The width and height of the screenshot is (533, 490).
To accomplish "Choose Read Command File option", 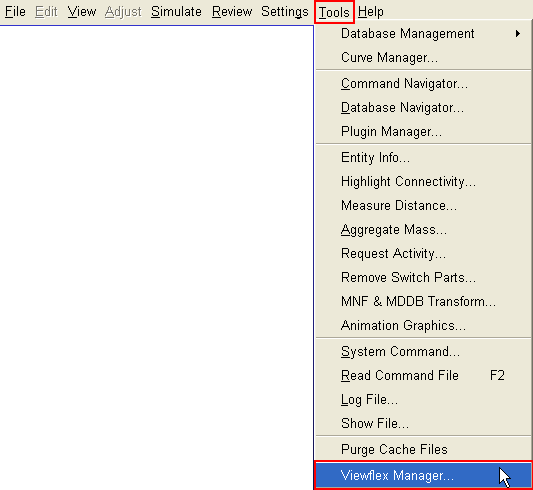I will (423, 375).
